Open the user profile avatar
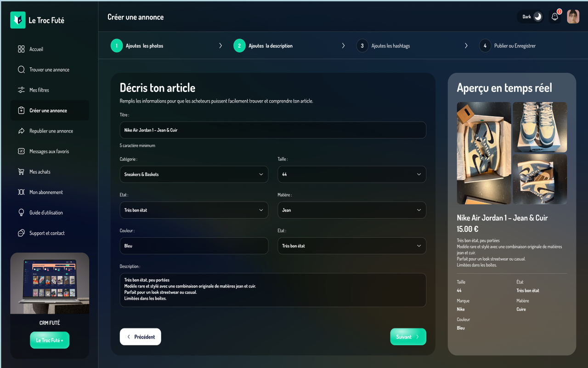 point(573,17)
